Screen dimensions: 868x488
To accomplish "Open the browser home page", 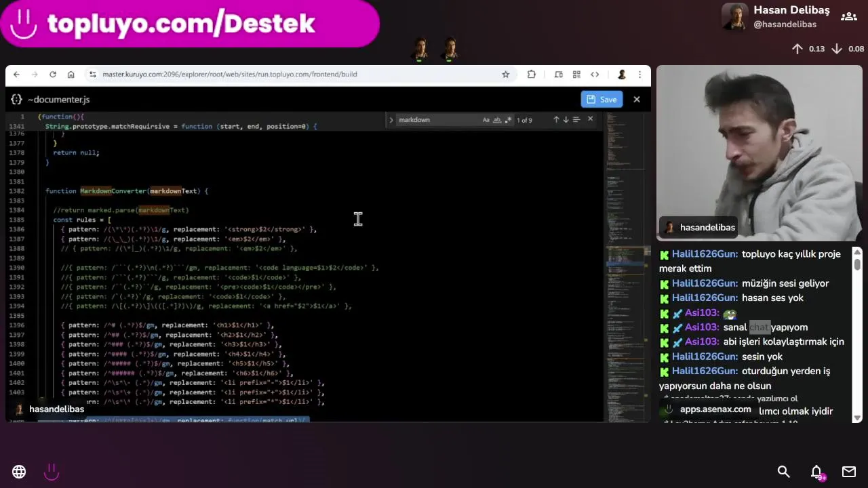I will [71, 75].
